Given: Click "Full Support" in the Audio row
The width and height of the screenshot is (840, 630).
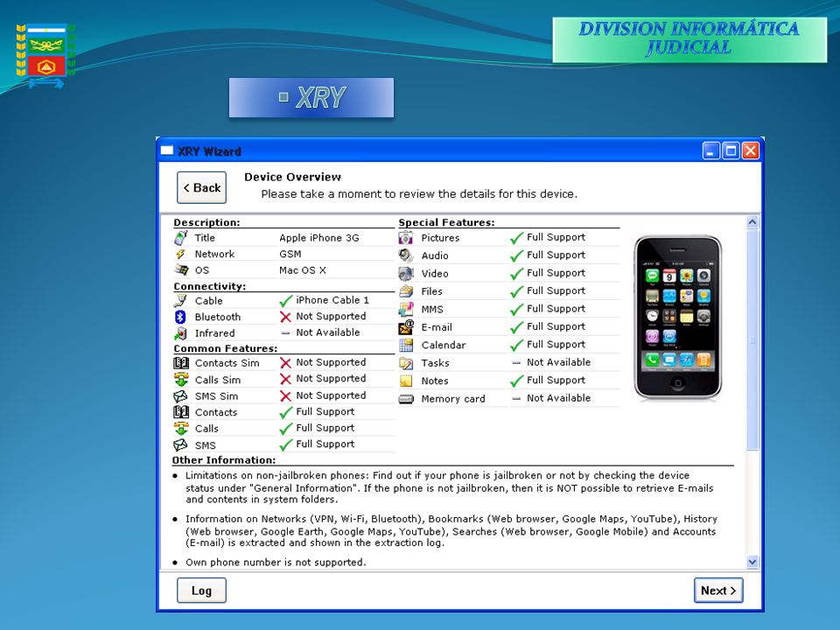Looking at the screenshot, I should [x=556, y=255].
